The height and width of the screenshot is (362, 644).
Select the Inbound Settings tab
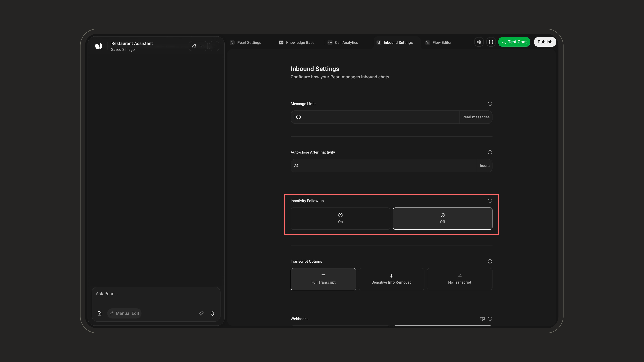[x=395, y=42]
